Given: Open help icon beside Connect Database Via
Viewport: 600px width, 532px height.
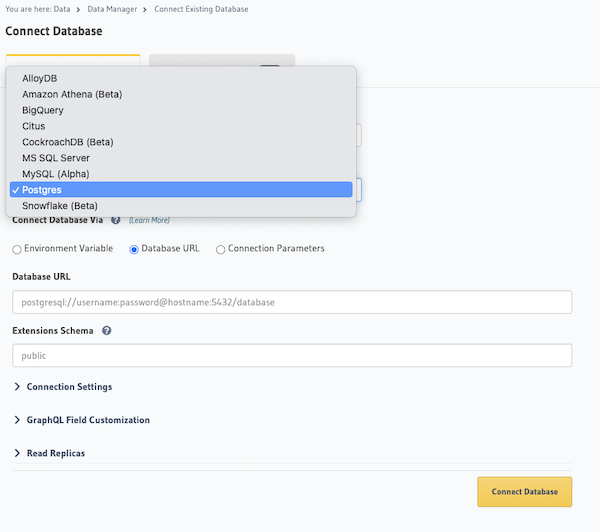Looking at the screenshot, I should click(116, 220).
